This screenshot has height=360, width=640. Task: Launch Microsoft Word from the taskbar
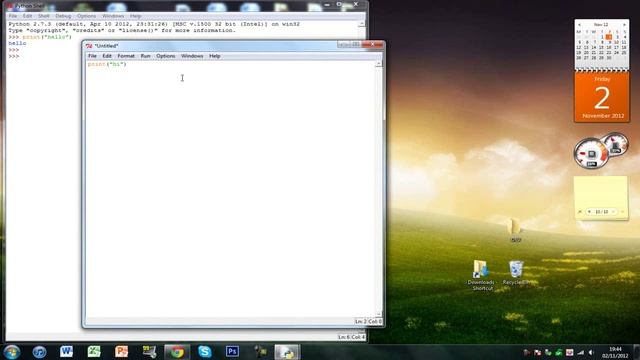tap(67, 351)
